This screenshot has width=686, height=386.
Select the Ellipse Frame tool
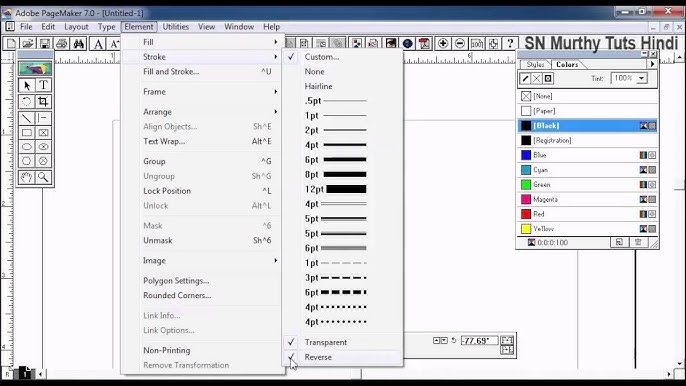43,147
